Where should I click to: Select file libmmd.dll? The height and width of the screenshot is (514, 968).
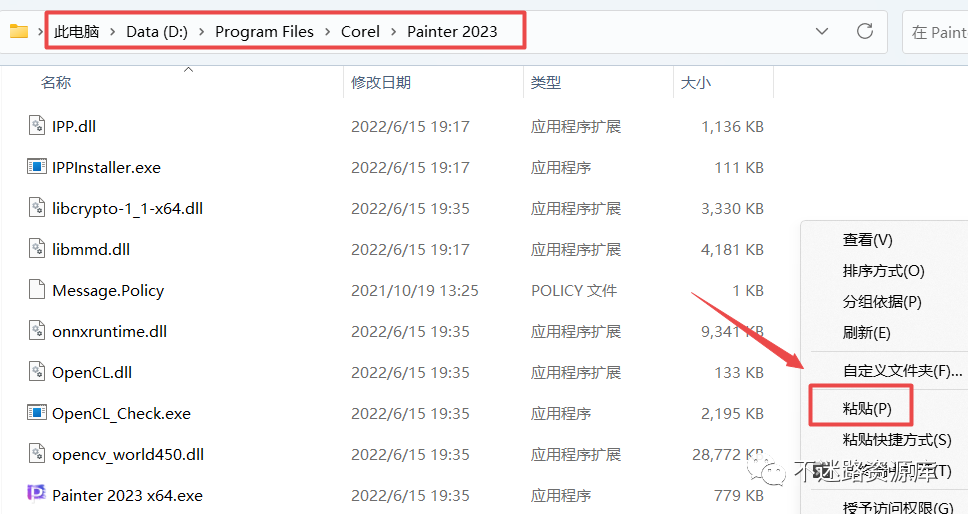[x=91, y=249]
